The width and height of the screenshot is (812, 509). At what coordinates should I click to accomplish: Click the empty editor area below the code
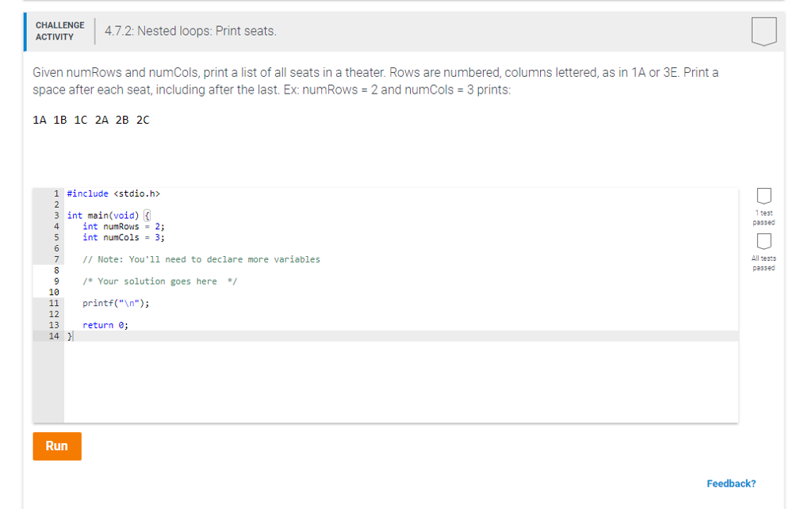(317, 381)
